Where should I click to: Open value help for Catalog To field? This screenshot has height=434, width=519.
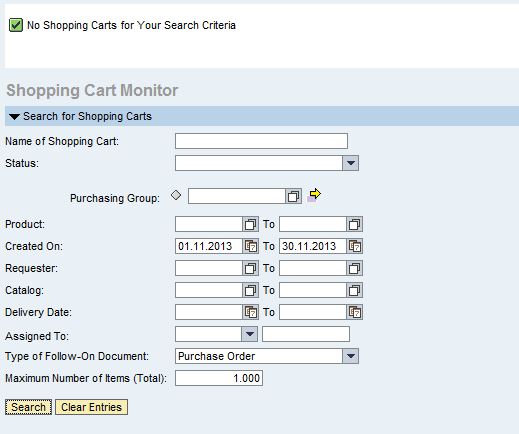(354, 290)
